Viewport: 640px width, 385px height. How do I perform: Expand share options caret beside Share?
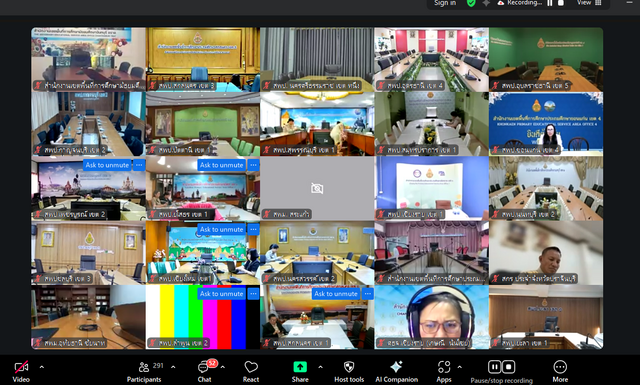[x=320, y=367]
